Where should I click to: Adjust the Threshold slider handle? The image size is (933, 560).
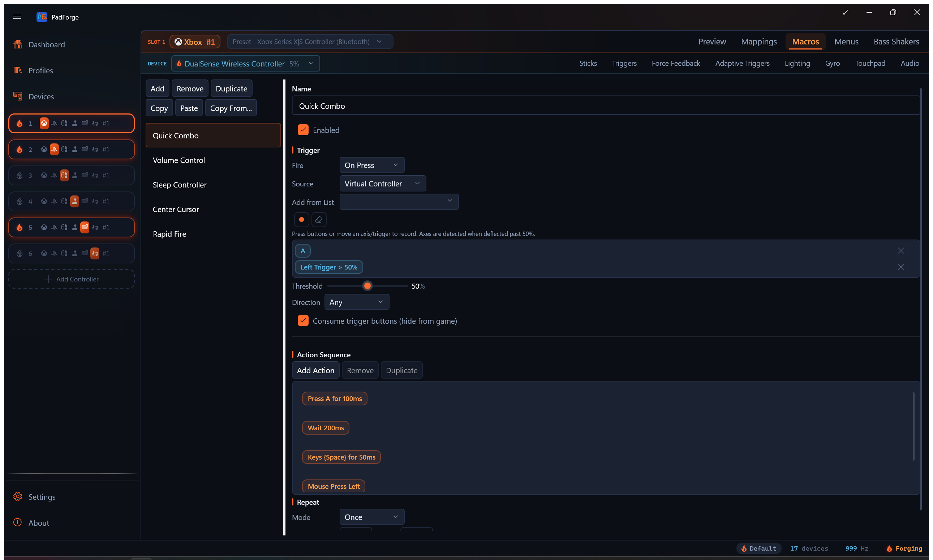pyautogui.click(x=367, y=286)
